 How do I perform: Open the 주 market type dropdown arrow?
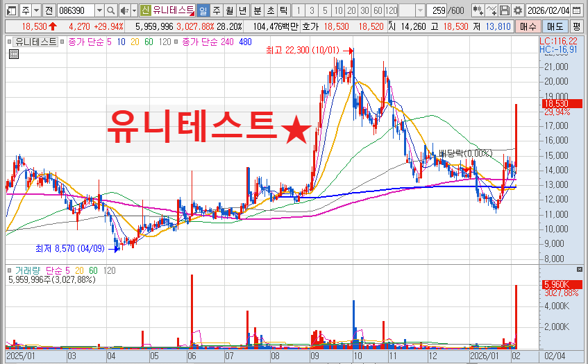(36, 10)
